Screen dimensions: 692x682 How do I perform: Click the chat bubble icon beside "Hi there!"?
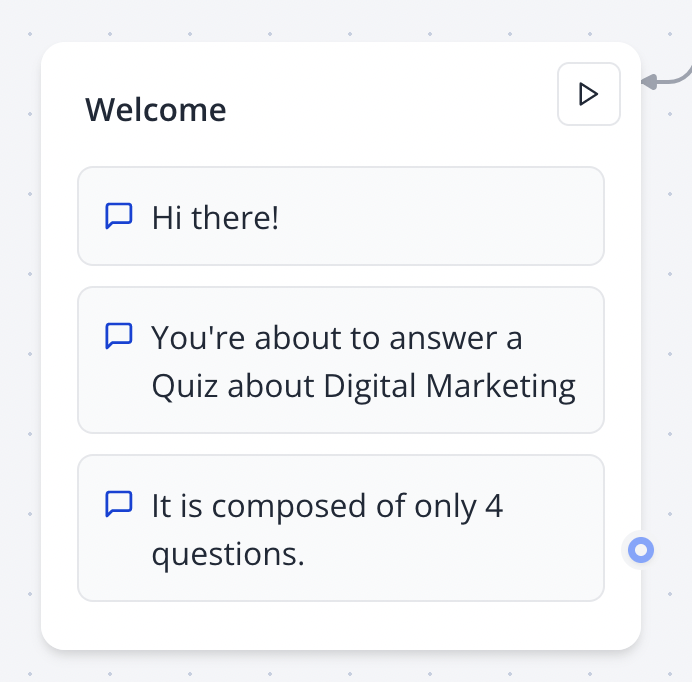[x=119, y=216]
